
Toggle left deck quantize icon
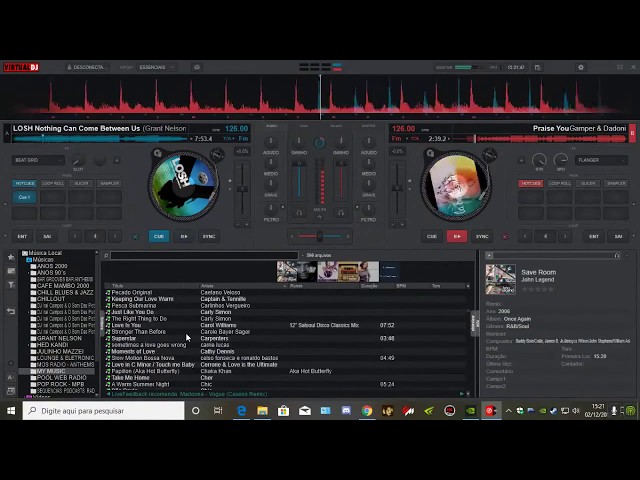tap(136, 236)
